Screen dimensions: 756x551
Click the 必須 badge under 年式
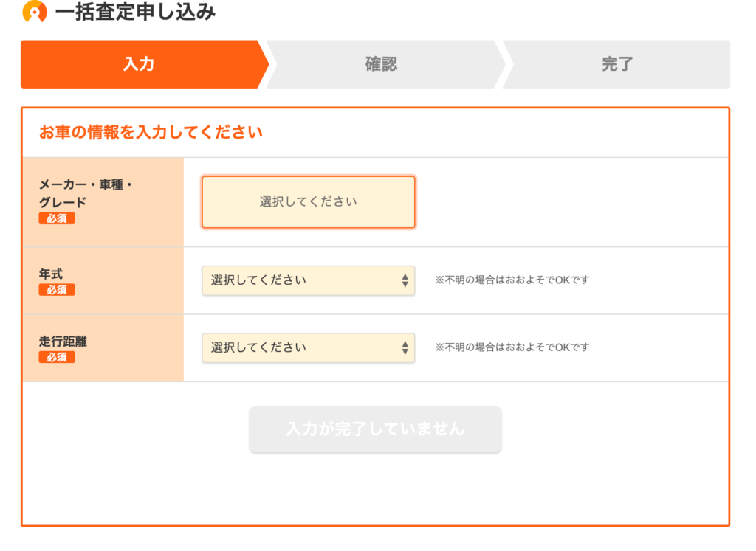tap(57, 290)
